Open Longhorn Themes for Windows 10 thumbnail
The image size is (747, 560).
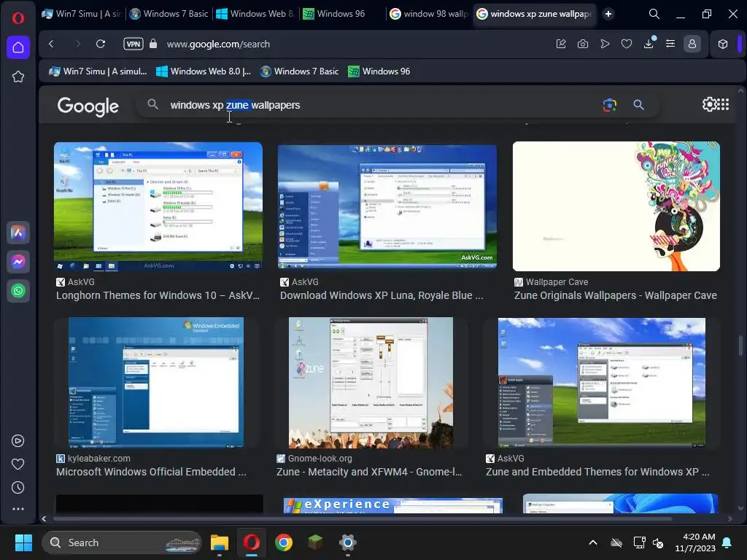(x=158, y=206)
